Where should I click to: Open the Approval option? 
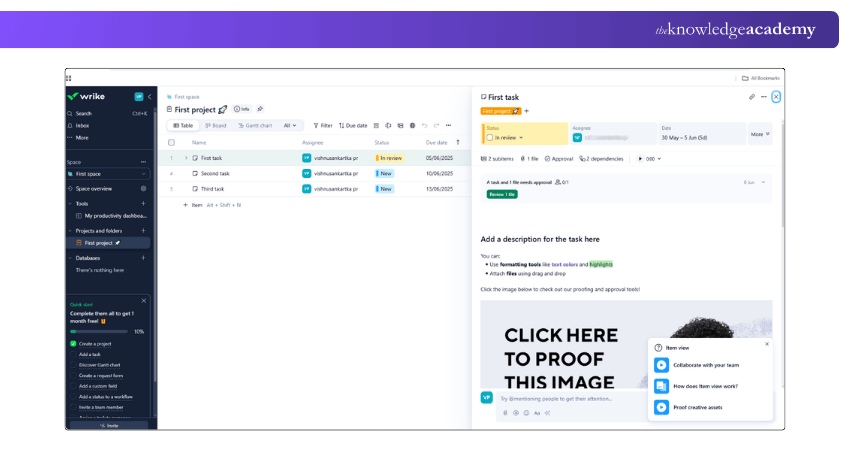pos(558,159)
